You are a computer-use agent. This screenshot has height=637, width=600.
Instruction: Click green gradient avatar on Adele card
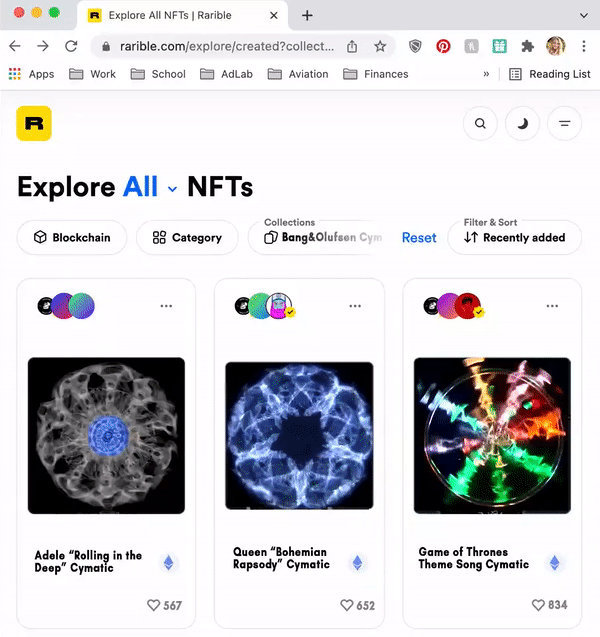(x=82, y=306)
